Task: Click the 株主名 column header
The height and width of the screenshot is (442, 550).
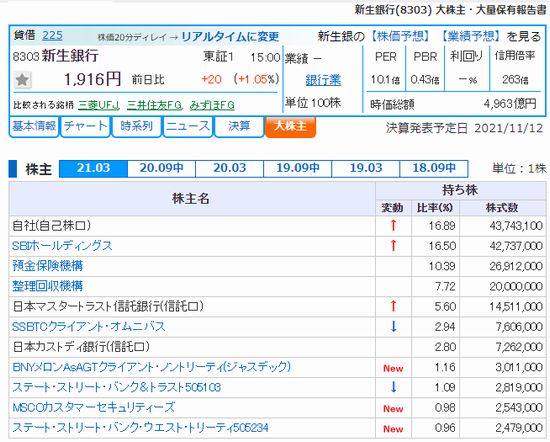Action: pyautogui.click(x=191, y=199)
